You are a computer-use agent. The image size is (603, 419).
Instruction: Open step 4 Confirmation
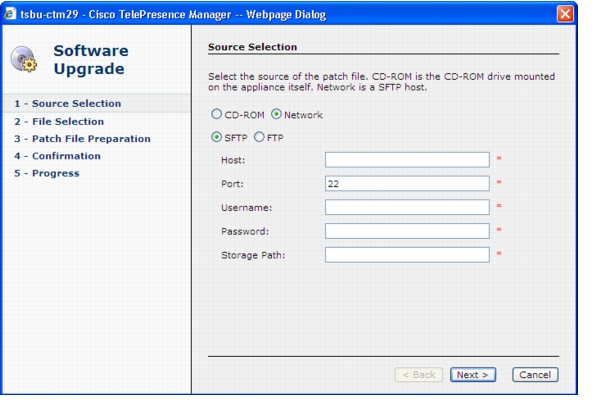pyautogui.click(x=57, y=156)
